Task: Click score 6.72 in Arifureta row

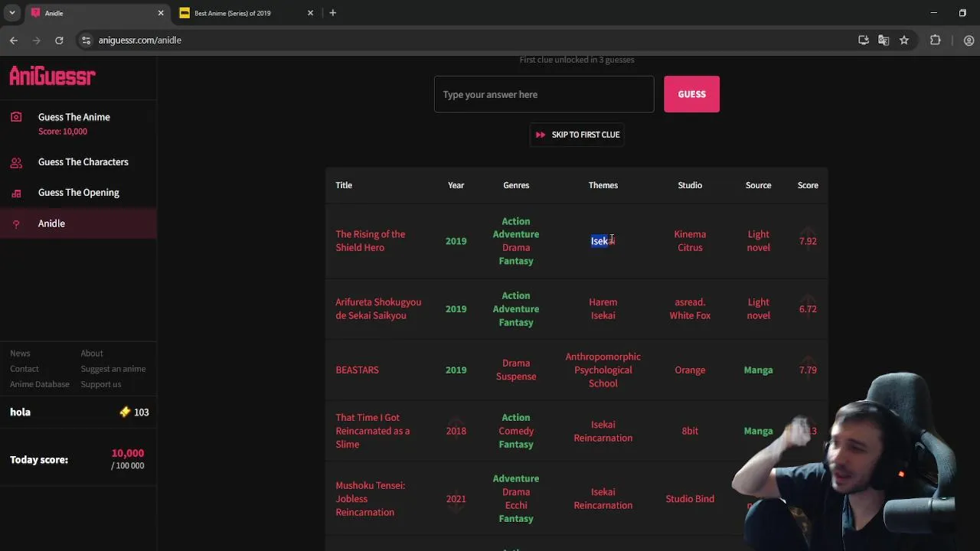Action: click(808, 309)
